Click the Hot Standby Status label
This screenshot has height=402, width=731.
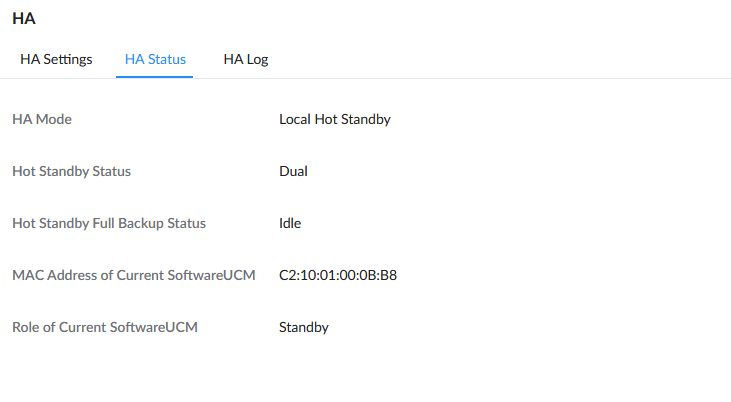coord(71,171)
